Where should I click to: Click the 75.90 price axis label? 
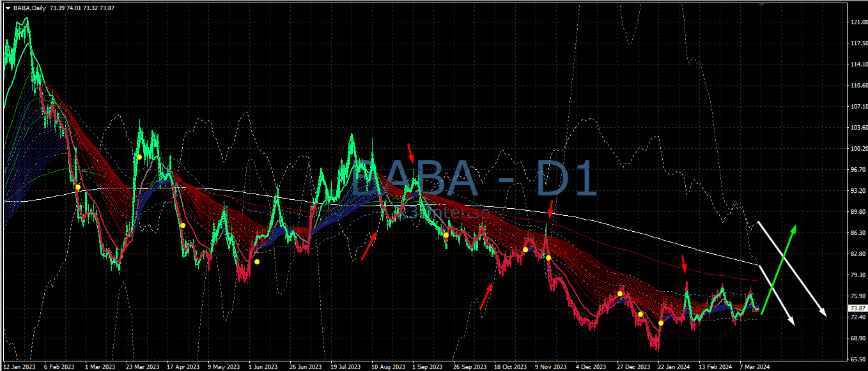858,296
